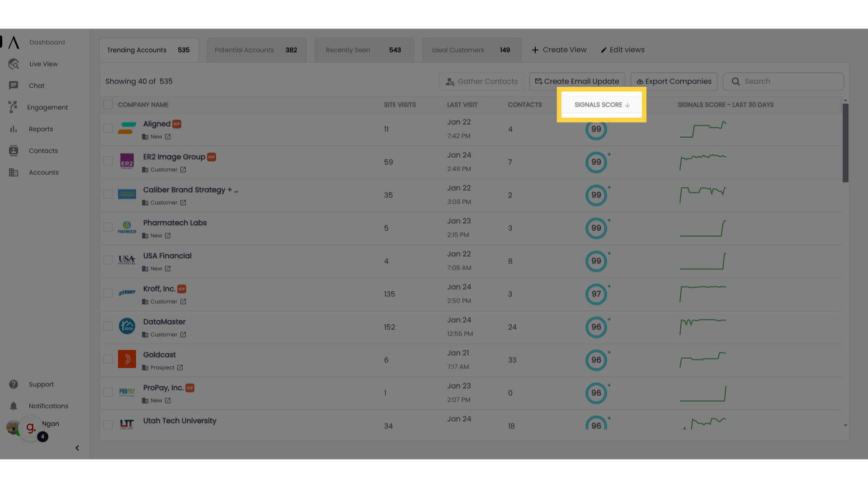Image resolution: width=868 pixels, height=488 pixels.
Task: Navigate to Chat section
Action: point(36,85)
